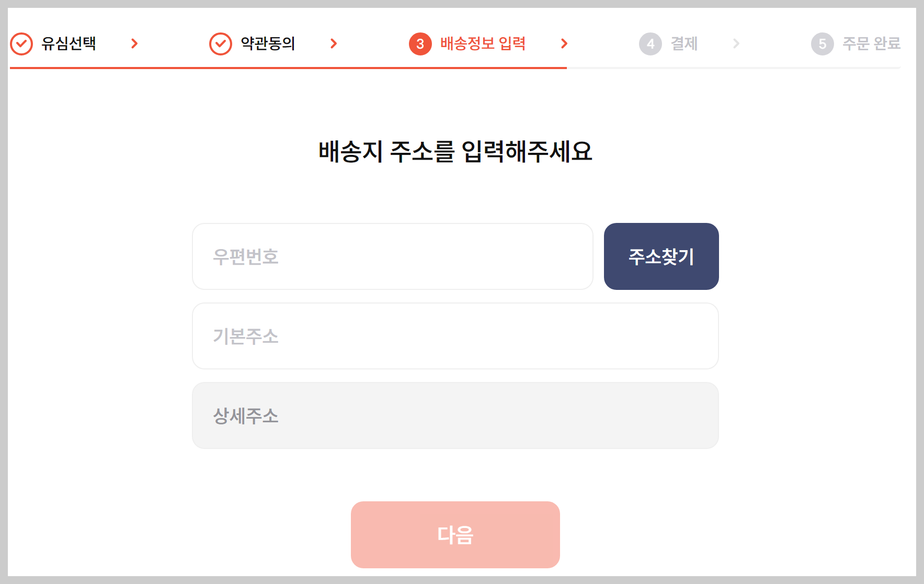Click the gray arrow before 주문 완료

pos(737,43)
